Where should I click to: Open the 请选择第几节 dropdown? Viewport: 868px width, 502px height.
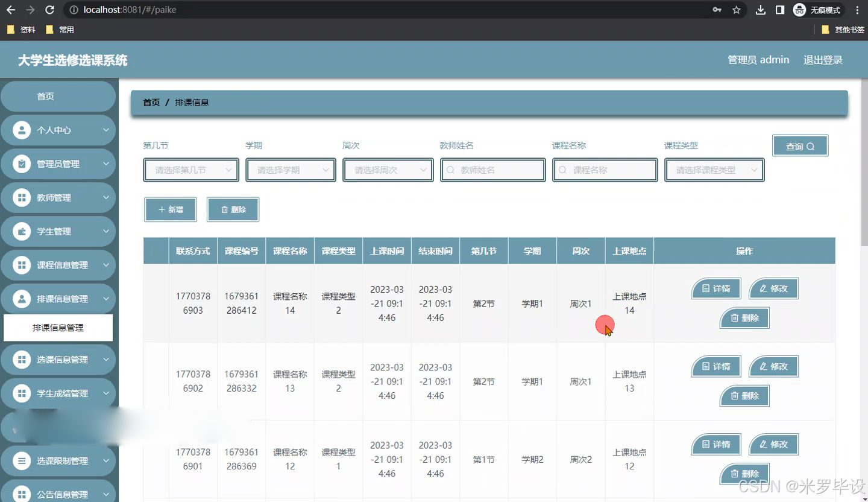click(x=191, y=170)
